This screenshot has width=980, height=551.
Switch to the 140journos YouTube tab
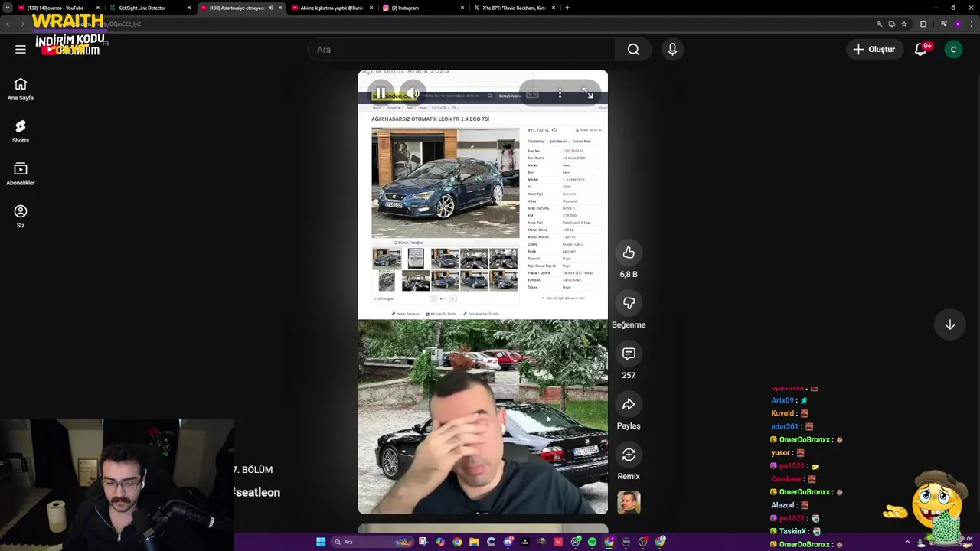tap(57, 8)
